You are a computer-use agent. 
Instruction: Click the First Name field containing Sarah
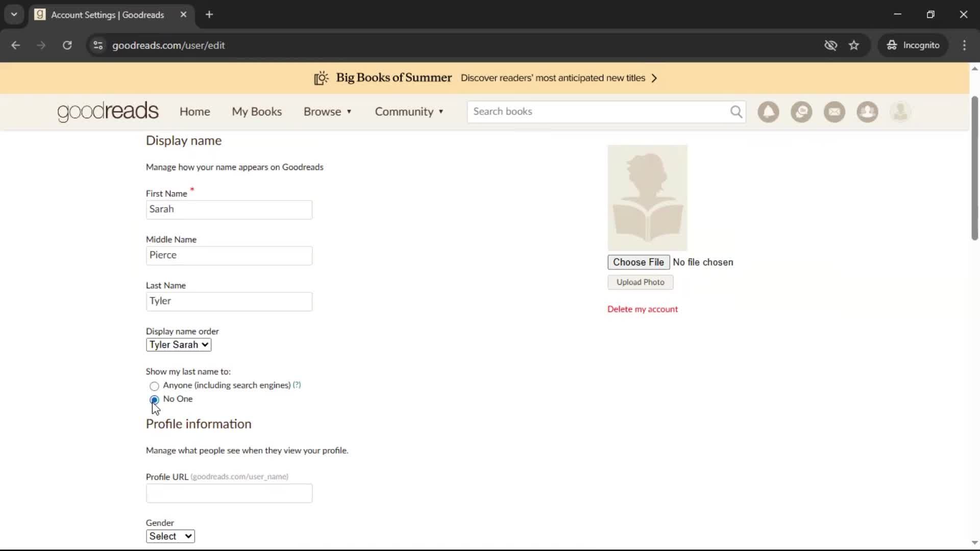point(229,210)
